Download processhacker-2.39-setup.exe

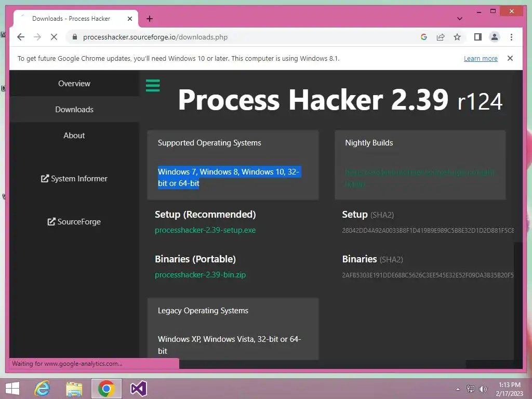tap(205, 230)
